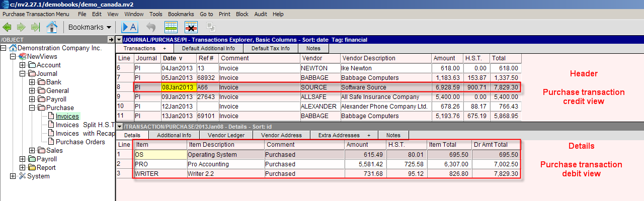Click the blue play-A toolbar icon

[130, 27]
